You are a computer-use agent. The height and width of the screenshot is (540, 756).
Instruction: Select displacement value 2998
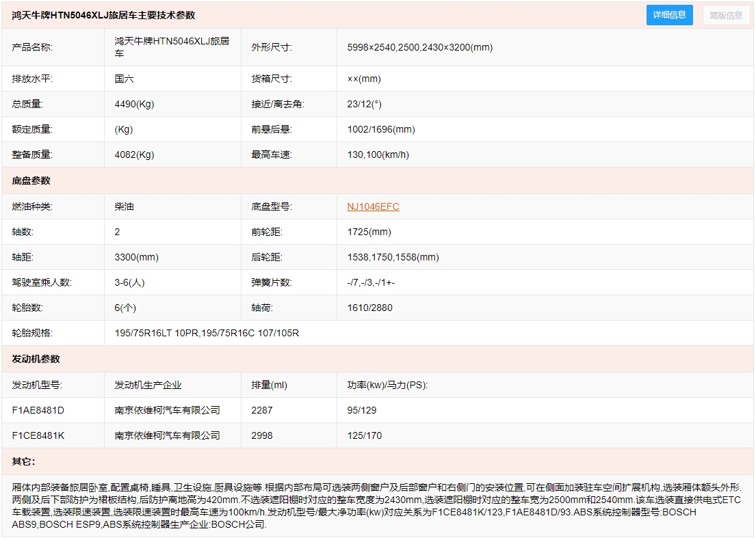(x=262, y=435)
